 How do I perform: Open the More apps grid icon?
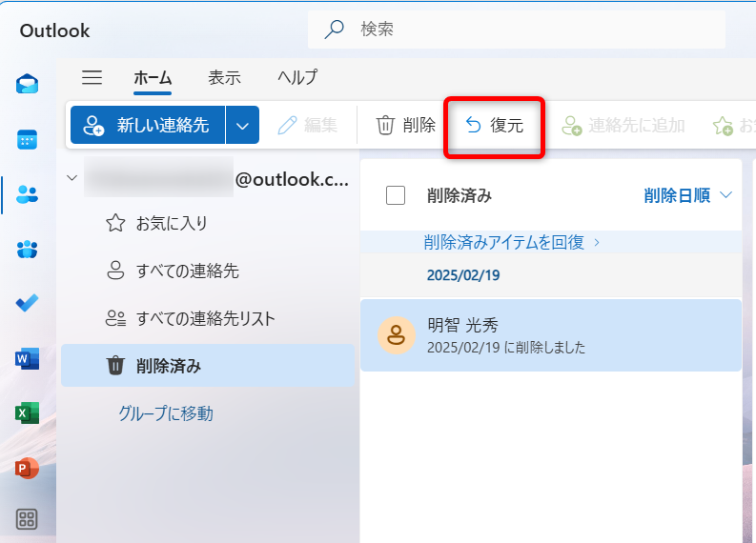click(x=27, y=519)
